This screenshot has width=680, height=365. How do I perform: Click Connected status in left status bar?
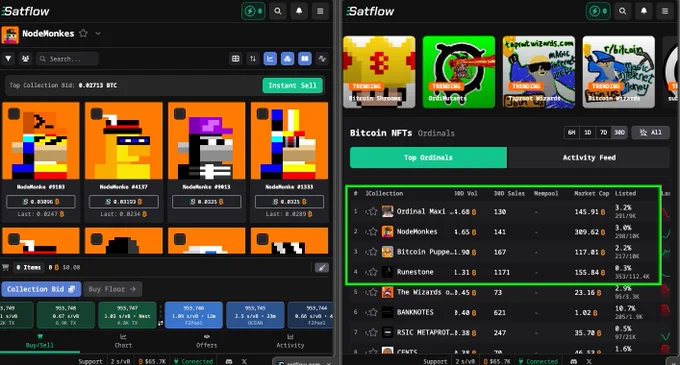tap(193, 361)
